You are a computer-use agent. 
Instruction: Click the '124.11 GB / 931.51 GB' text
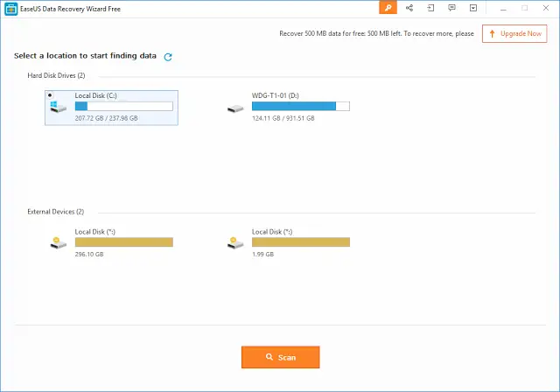point(283,118)
